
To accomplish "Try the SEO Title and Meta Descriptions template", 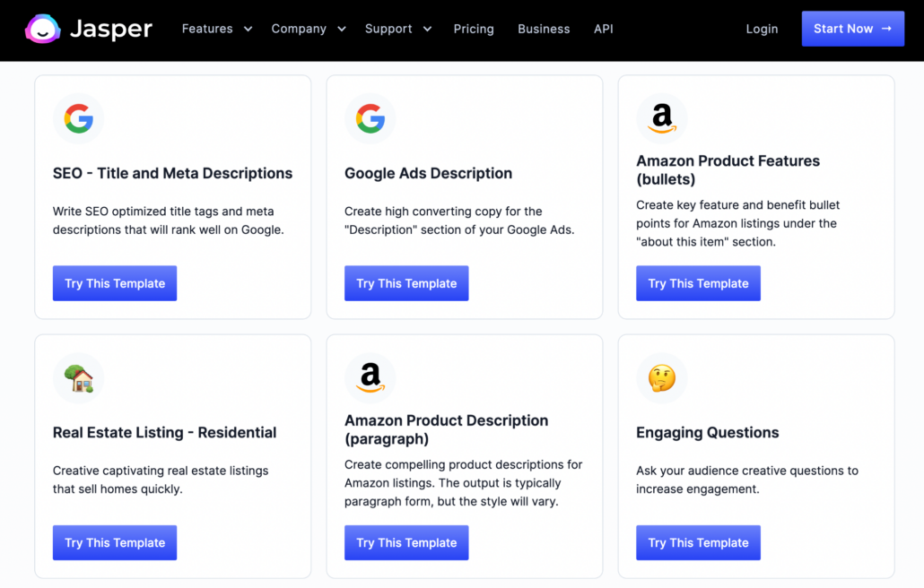I will click(114, 282).
